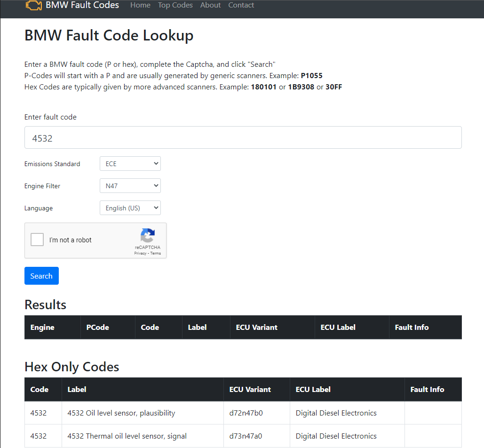Check the I'm not a robot checkbox

(x=37, y=240)
